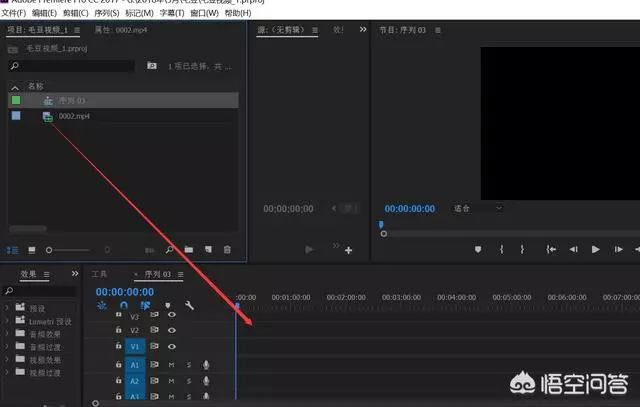Click the Find magnifier in project panel footer
This screenshot has width=640, height=407.
(169, 249)
